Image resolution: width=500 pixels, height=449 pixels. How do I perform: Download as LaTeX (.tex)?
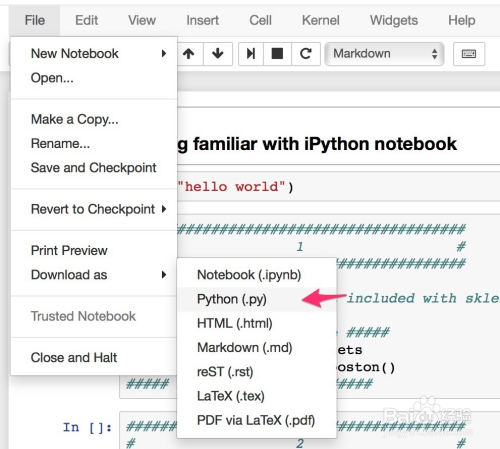point(257,396)
